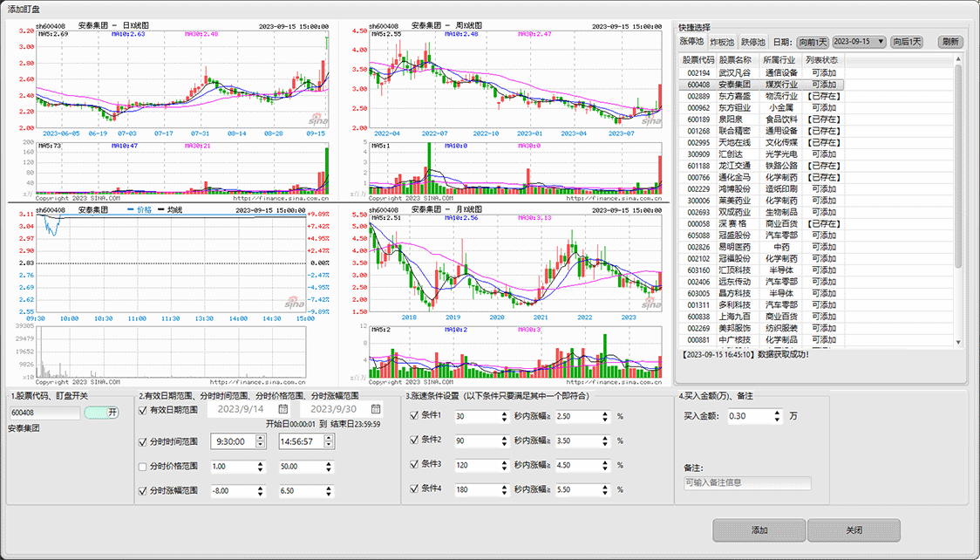Click the 向后1天 button
Viewport: 980px width, 560px height.
906,42
